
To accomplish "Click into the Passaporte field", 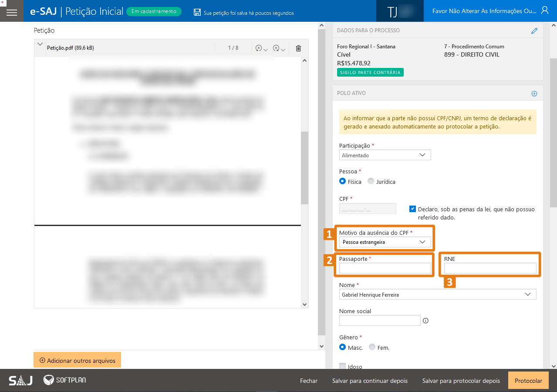I will pos(385,268).
